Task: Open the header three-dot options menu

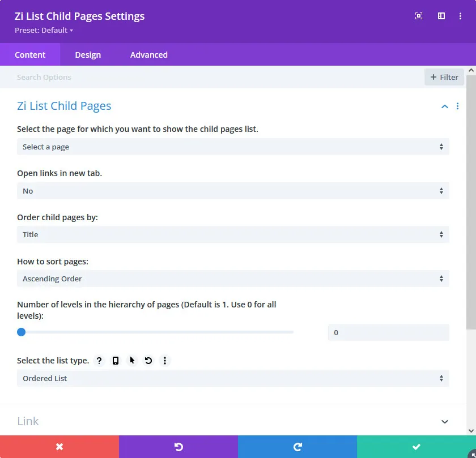Action: point(461,16)
